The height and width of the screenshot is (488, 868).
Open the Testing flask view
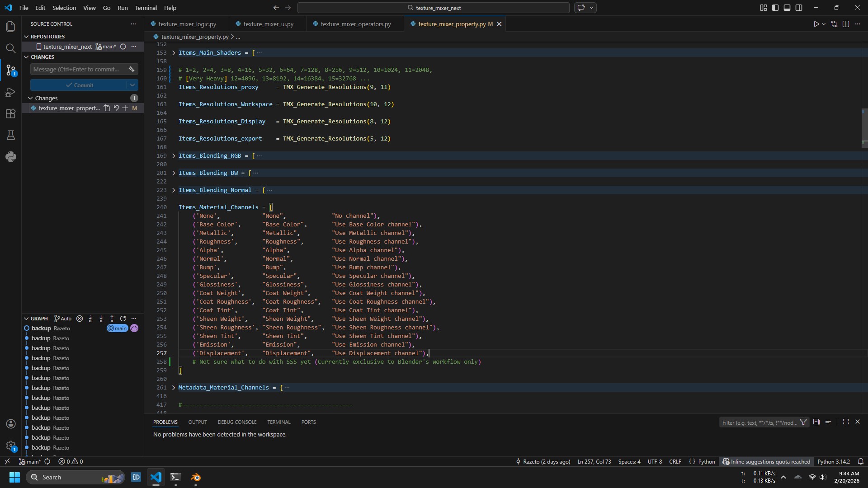coord(10,135)
